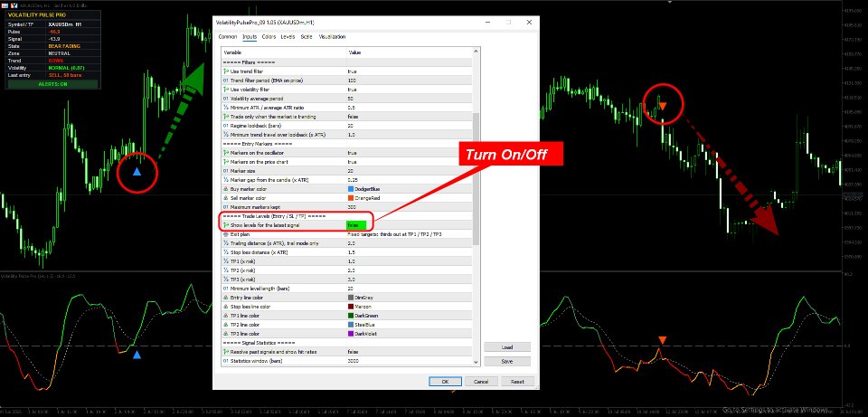The height and width of the screenshot is (417, 868).
Task: Click the color-type icon beside Buy marker color
Action: pos(226,189)
